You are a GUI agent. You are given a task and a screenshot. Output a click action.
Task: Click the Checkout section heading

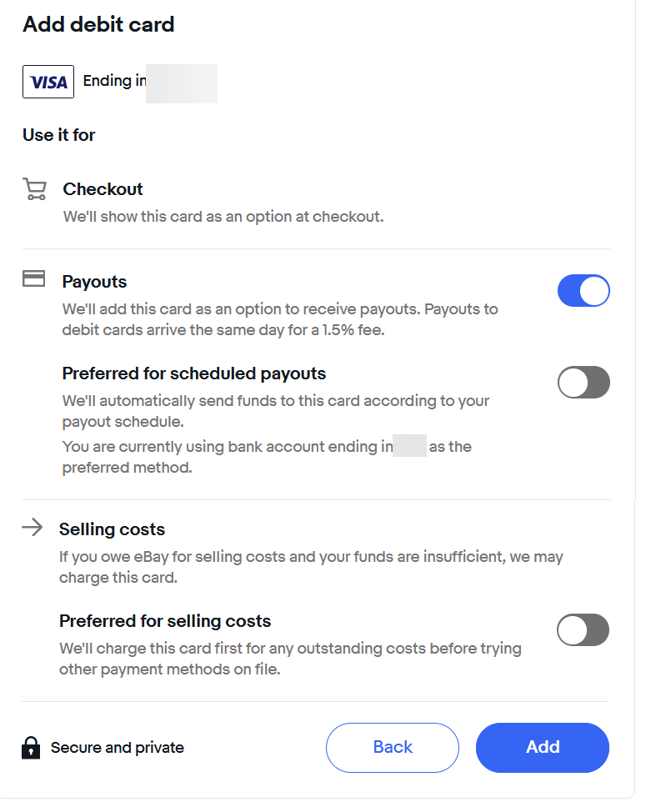coord(103,188)
